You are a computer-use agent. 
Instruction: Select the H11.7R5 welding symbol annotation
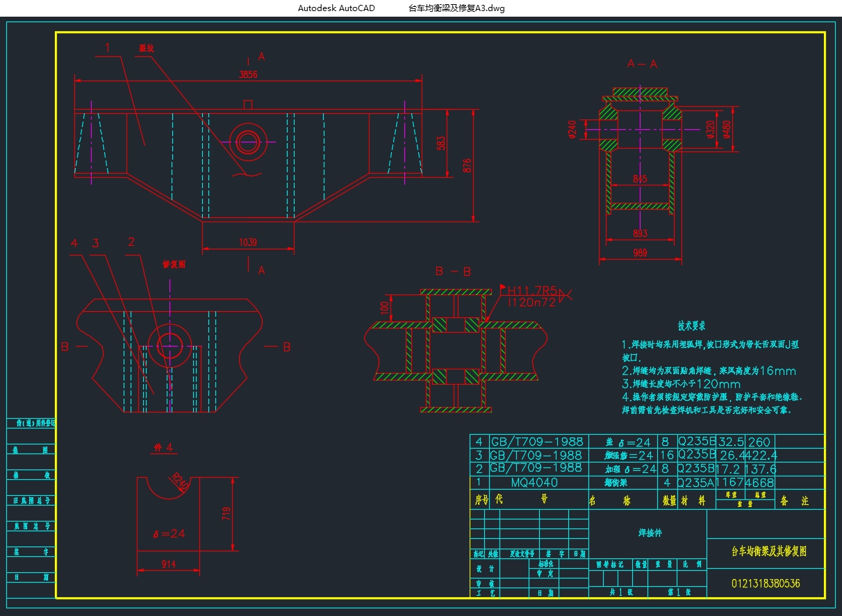point(532,290)
